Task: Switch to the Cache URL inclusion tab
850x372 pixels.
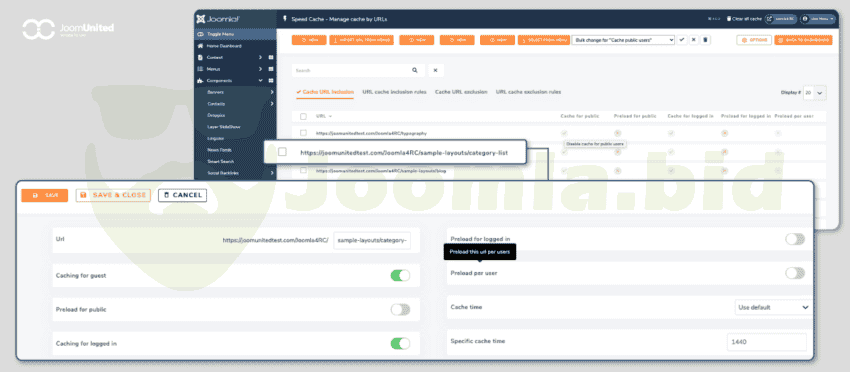Action: (325, 92)
